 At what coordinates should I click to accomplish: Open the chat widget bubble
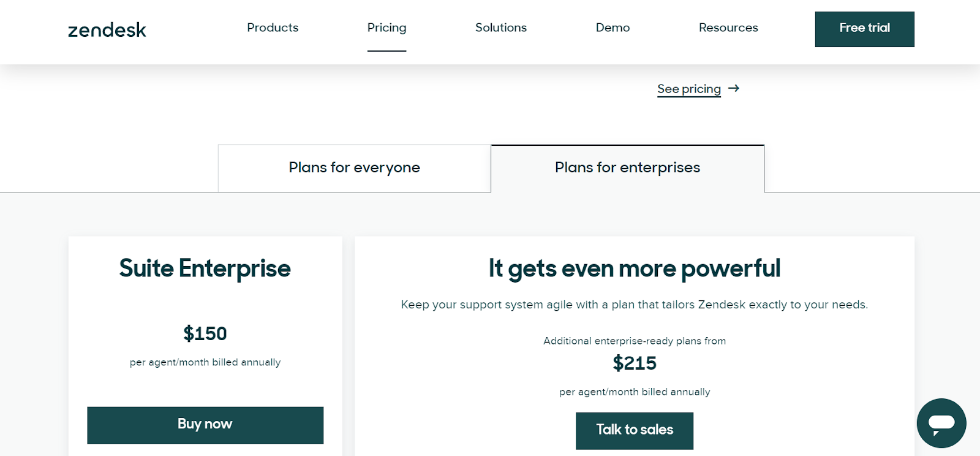tap(941, 423)
